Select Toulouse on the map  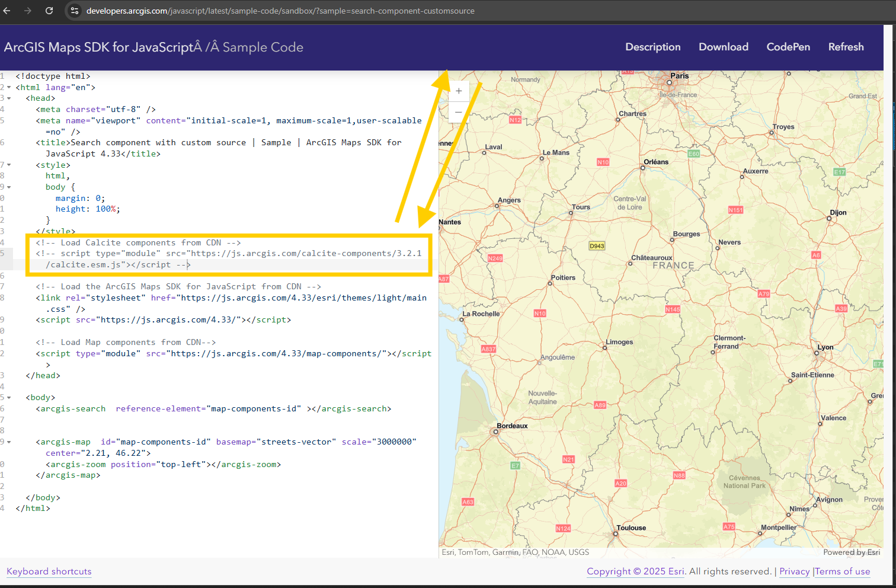pos(631,528)
